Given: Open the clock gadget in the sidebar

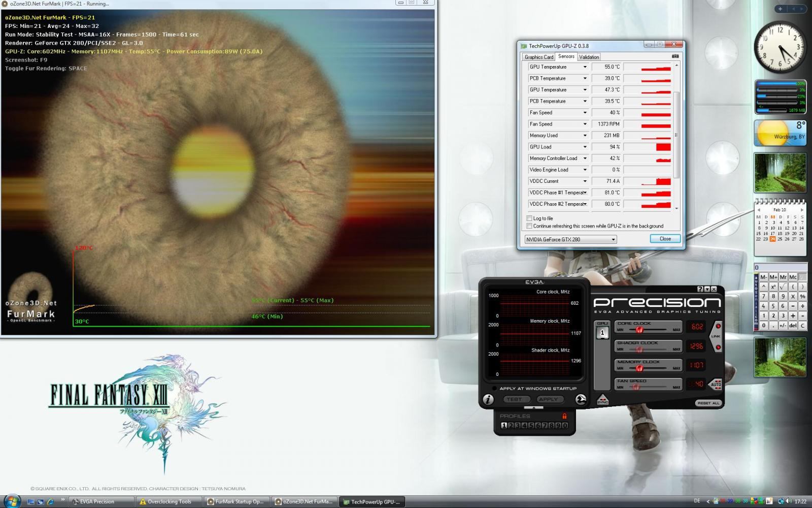Looking at the screenshot, I should pos(780,47).
